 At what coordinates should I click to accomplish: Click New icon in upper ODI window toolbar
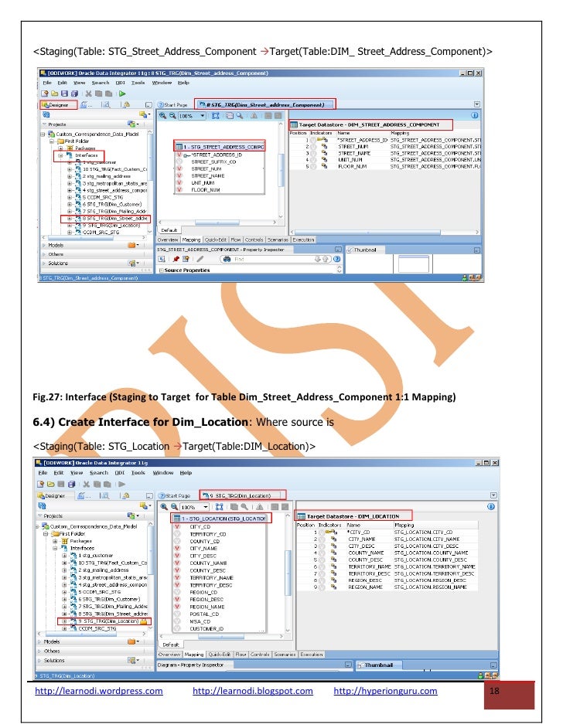(x=45, y=94)
